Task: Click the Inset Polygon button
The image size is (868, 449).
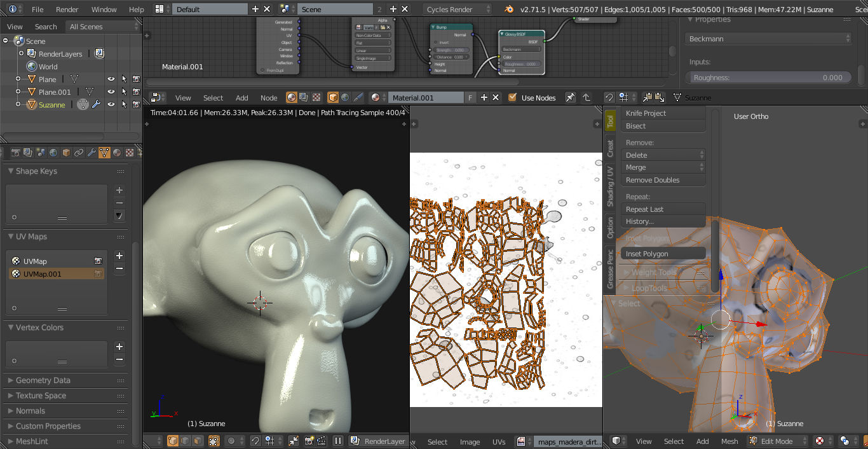Action: 663,254
